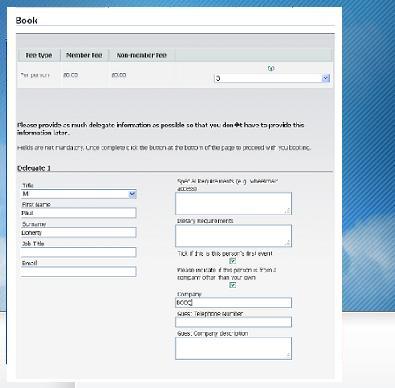Click the Email input field
Viewport: 395px width, 388px height.
tap(79, 271)
